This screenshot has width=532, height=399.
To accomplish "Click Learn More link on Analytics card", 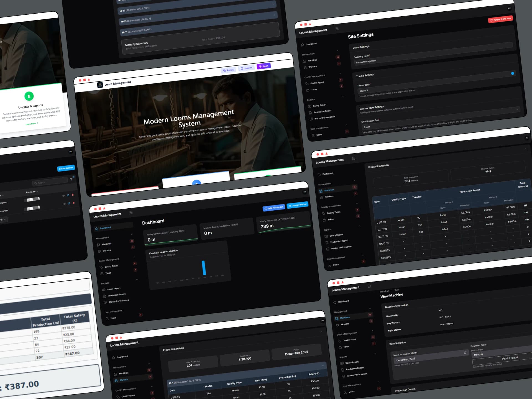I will 32,124.
